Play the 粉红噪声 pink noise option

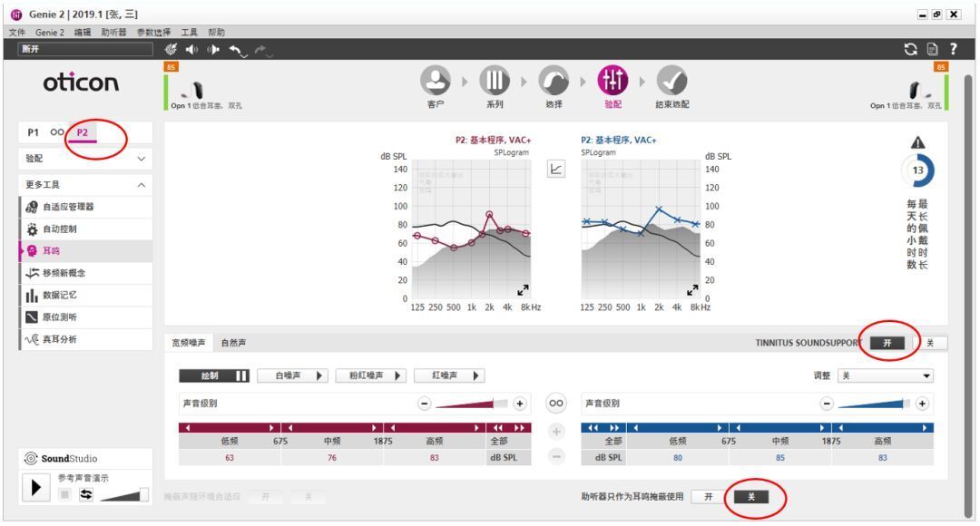[x=370, y=375]
